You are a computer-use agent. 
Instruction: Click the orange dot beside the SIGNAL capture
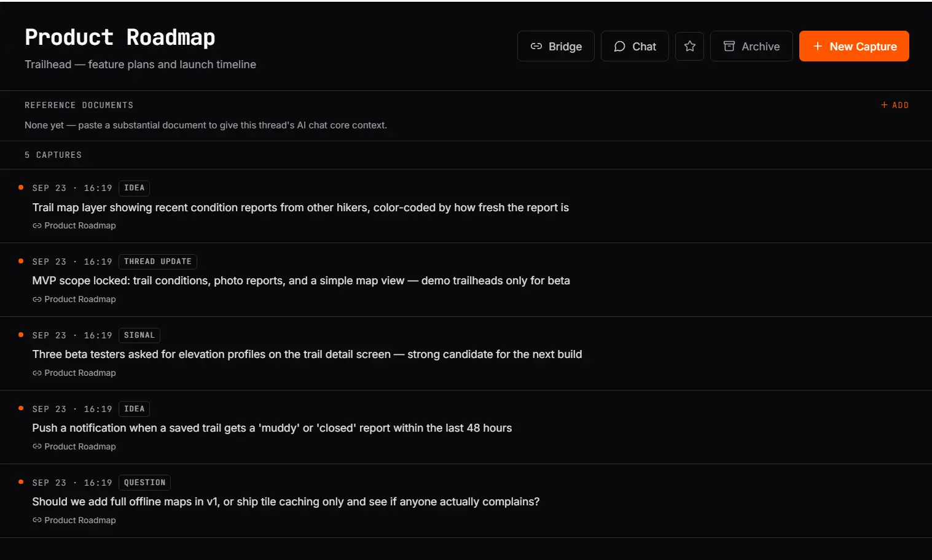pos(21,335)
